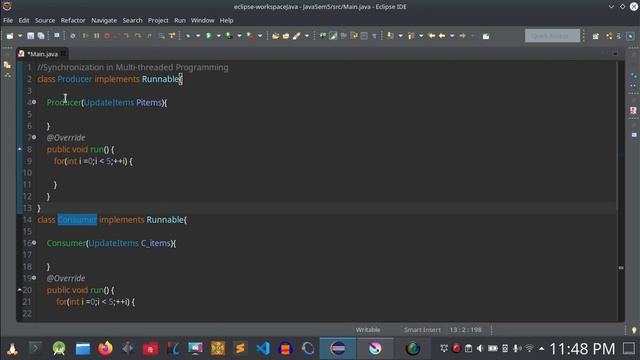Click the Search (pencil) toolbar icon
The width and height of the screenshot is (640, 360).
tap(297, 36)
